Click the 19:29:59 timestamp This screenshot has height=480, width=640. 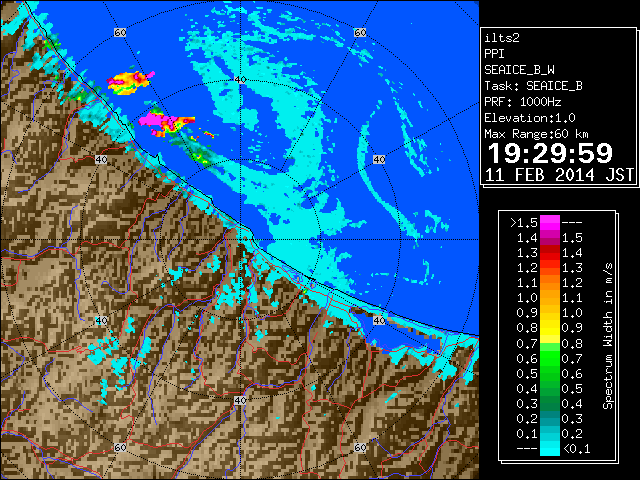550,153
